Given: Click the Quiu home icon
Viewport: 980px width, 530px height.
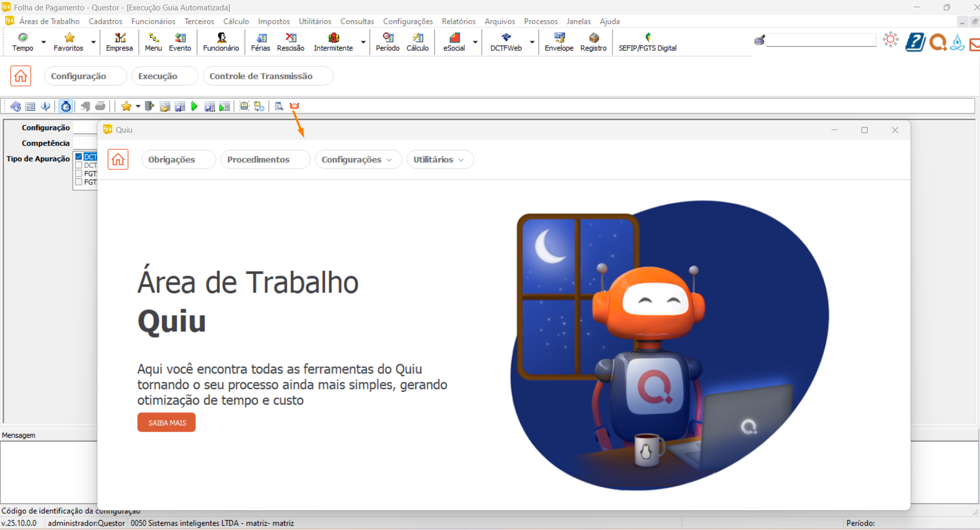Looking at the screenshot, I should pos(118,160).
